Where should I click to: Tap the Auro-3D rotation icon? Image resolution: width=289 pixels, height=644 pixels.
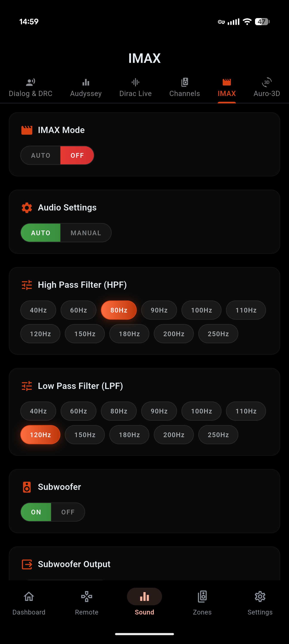point(266,82)
